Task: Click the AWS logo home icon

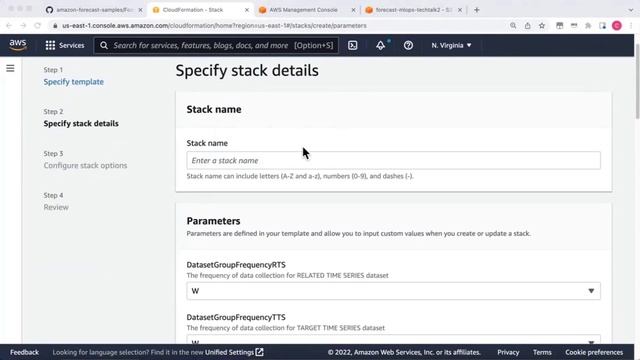Action: click(18, 45)
